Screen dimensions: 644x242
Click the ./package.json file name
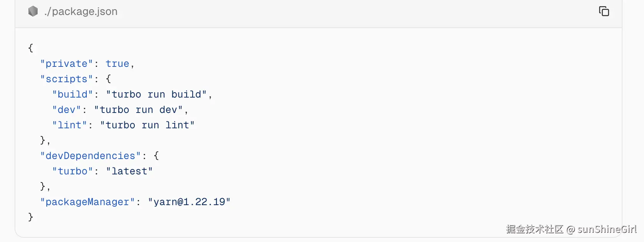pyautogui.click(x=81, y=12)
